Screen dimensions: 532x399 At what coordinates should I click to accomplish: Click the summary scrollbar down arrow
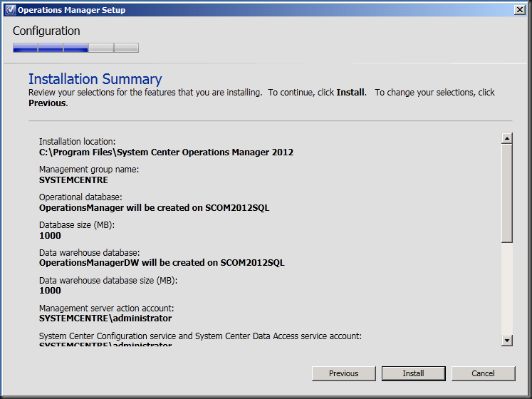(x=507, y=341)
